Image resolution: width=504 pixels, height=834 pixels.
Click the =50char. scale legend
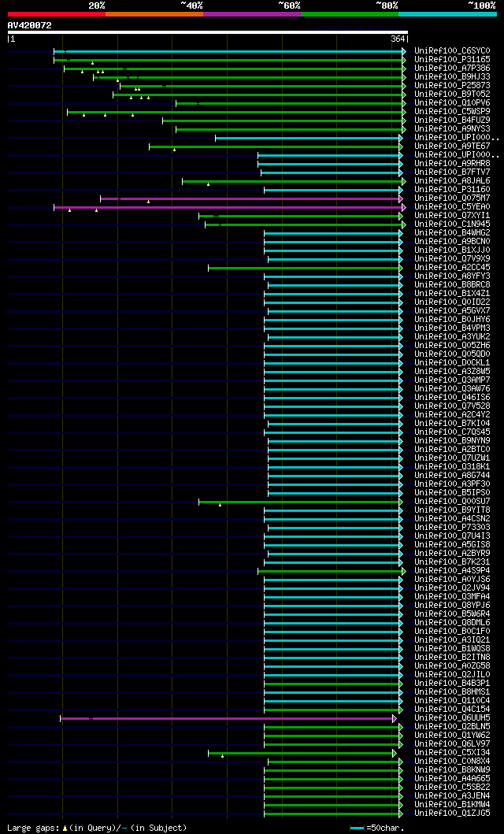point(377,828)
